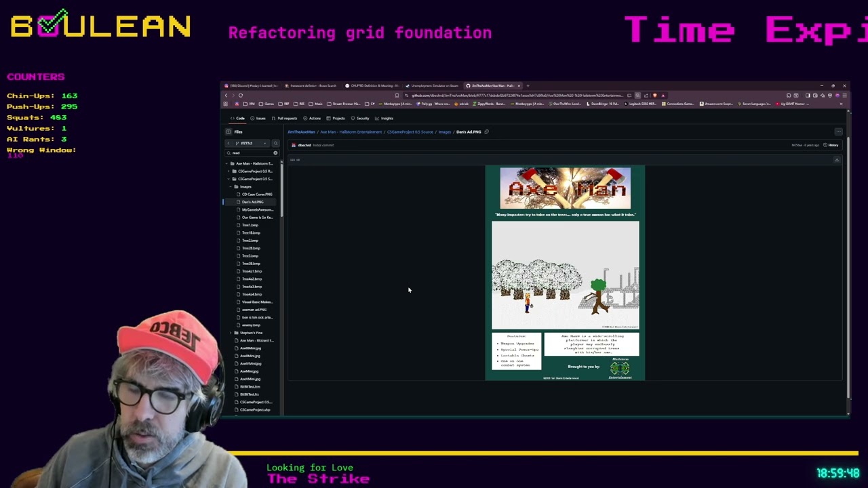Screen dimensions: 868x488
Task: Open the ff777c1 branch dropdown
Action: [x=252, y=143]
